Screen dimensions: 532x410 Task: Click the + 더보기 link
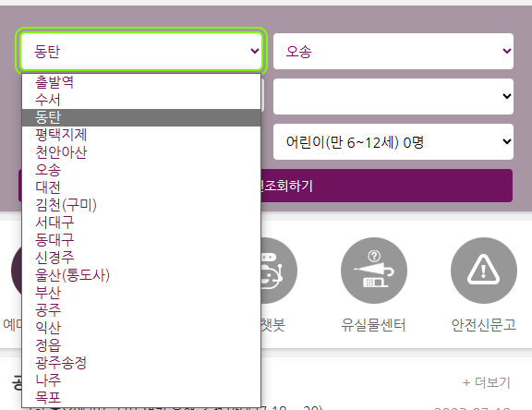pos(486,382)
